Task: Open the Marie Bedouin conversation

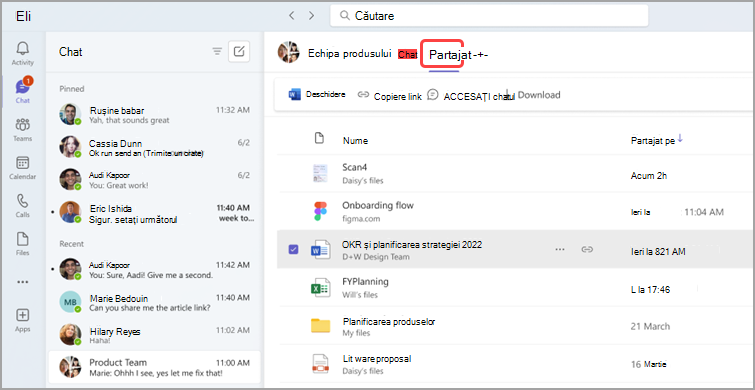Action: [155, 302]
